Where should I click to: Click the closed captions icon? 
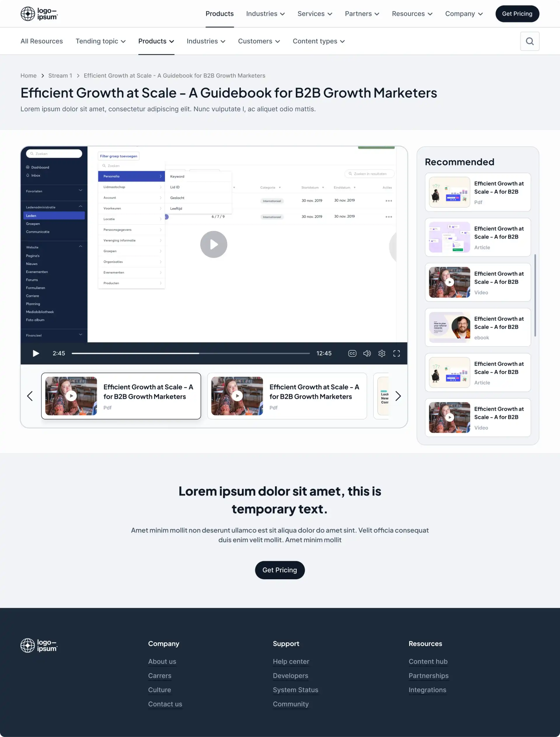tap(352, 353)
